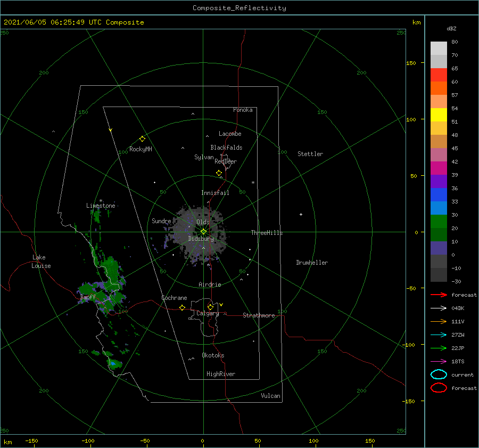Click the Airdrie label
Screen dimensions: 479x448
(210, 284)
